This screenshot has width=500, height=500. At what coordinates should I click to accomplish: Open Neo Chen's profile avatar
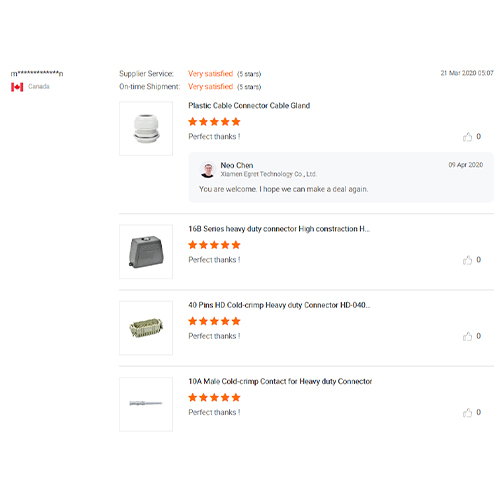tap(208, 170)
